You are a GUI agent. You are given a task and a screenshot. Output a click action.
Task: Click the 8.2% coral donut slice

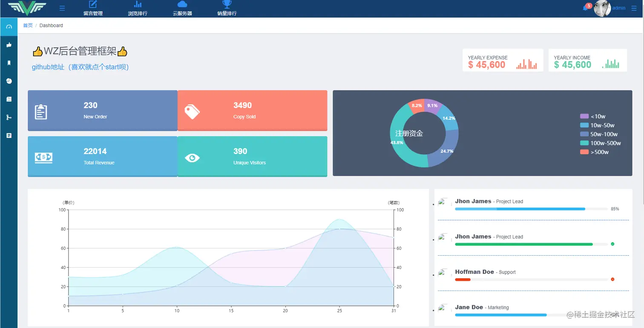click(417, 106)
